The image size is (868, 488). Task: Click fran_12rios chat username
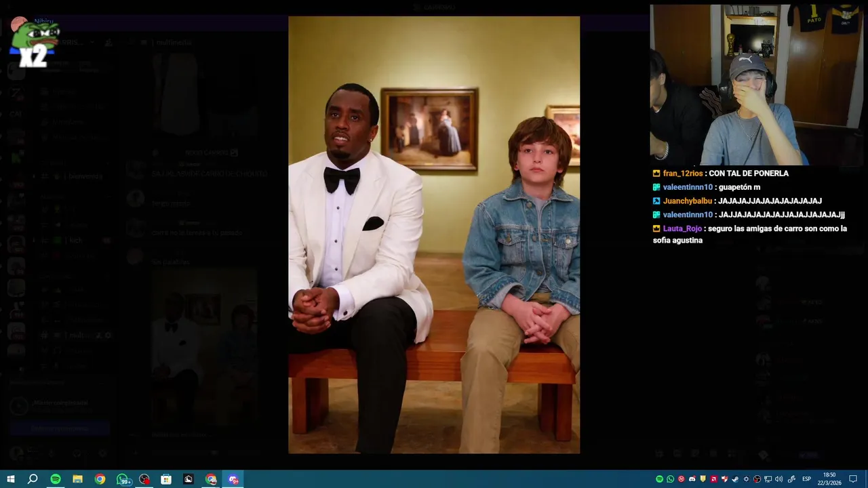(x=683, y=174)
